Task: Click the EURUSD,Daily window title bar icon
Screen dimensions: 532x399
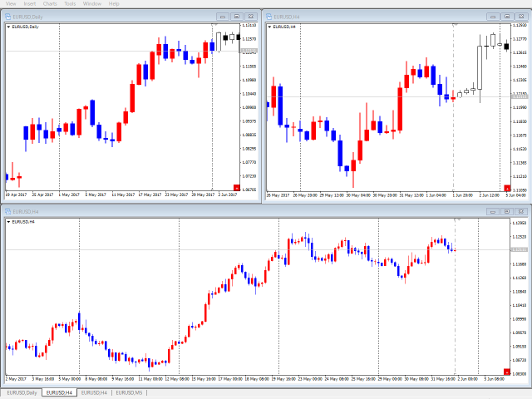Action: (8, 16)
